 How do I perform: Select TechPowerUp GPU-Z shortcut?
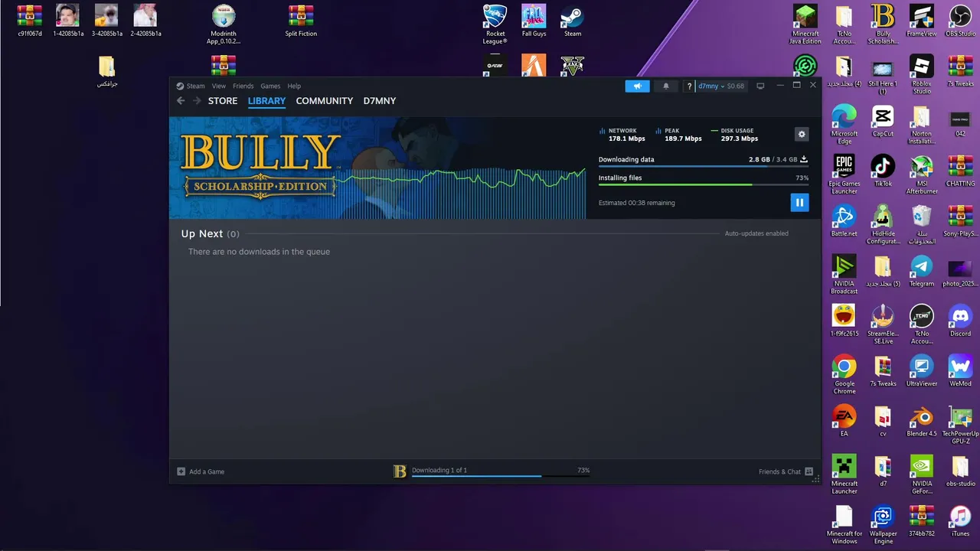coord(960,424)
